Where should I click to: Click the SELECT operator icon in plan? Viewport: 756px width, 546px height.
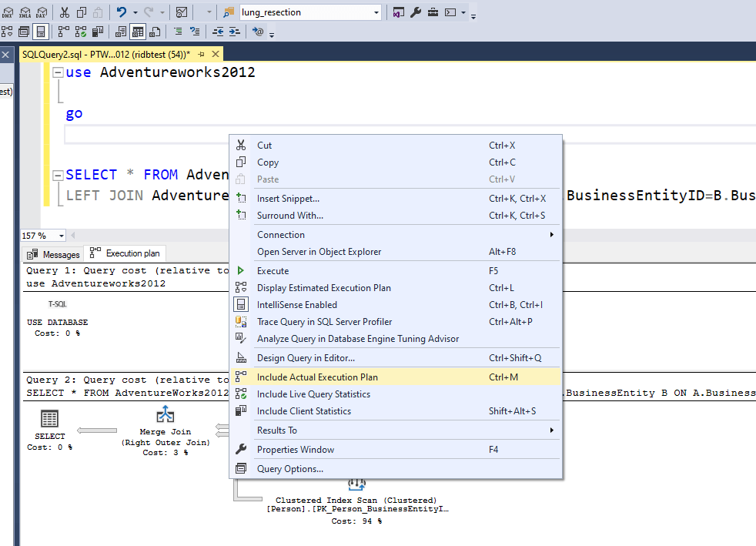[x=49, y=419]
